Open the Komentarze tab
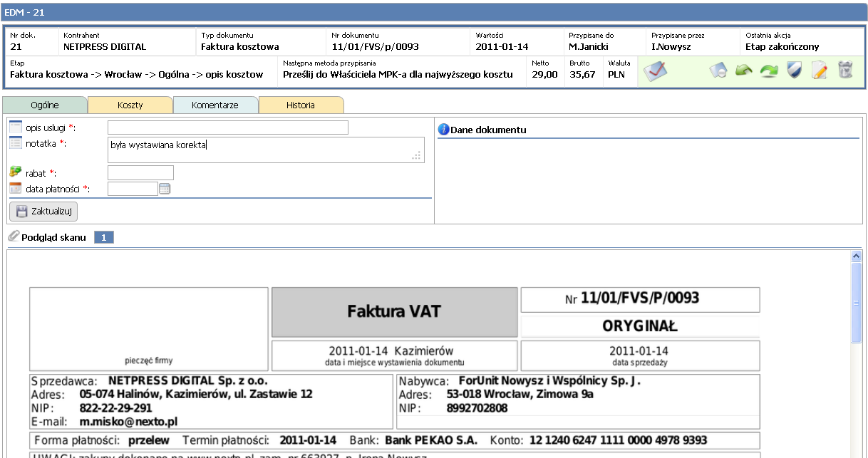This screenshot has height=458, width=868. (215, 105)
